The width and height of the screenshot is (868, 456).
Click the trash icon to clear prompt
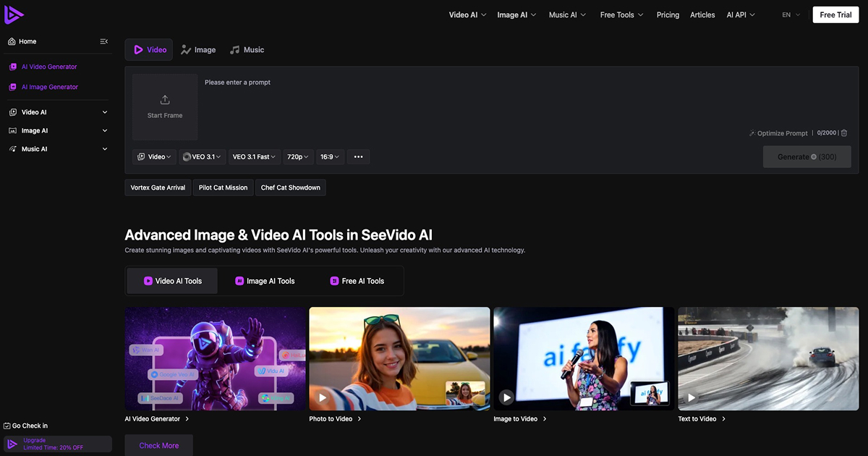(x=844, y=133)
